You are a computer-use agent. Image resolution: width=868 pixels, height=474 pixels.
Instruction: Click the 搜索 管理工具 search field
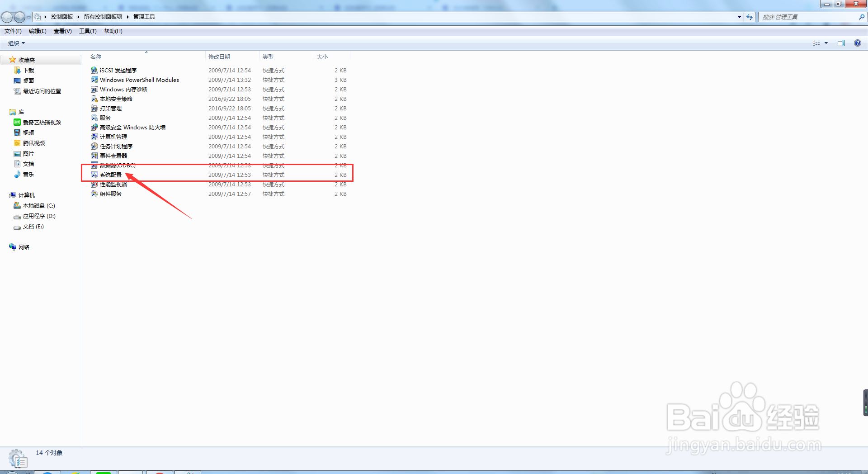point(808,17)
